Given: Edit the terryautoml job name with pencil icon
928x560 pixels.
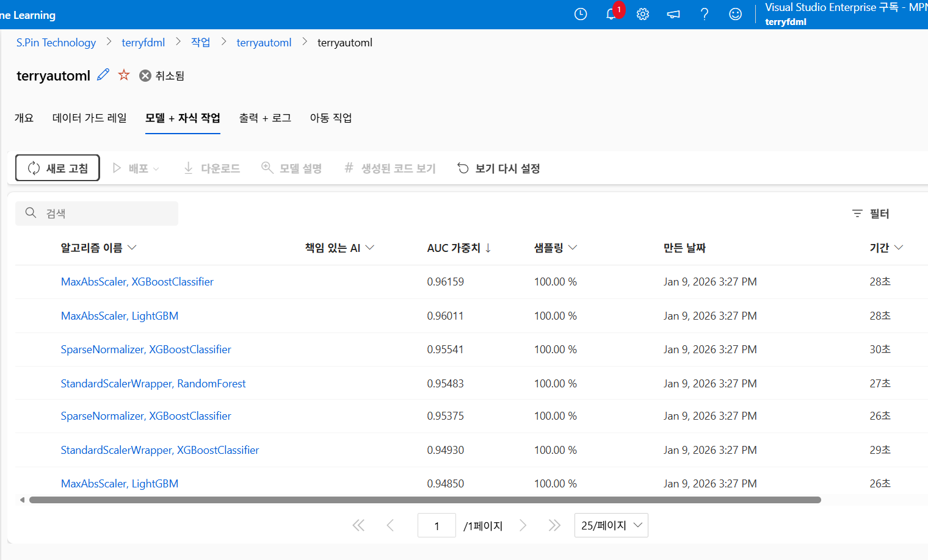Looking at the screenshot, I should point(103,74).
